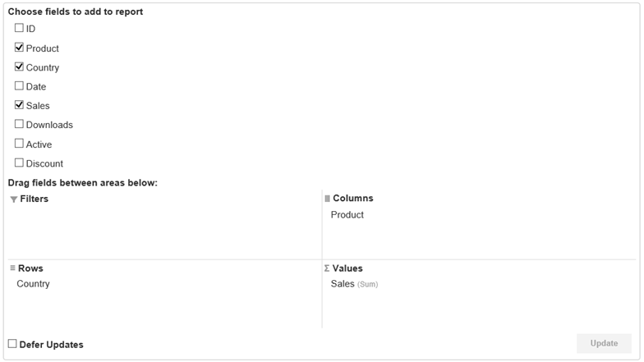644x362 pixels.
Task: Click Sales (Sum) item in Values
Action: point(353,284)
